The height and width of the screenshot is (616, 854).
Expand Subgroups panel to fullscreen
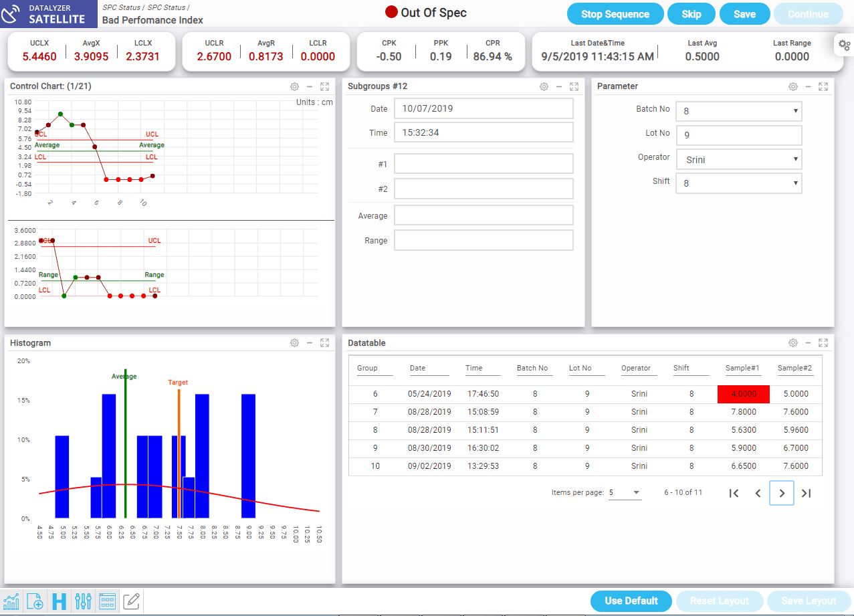coord(574,86)
